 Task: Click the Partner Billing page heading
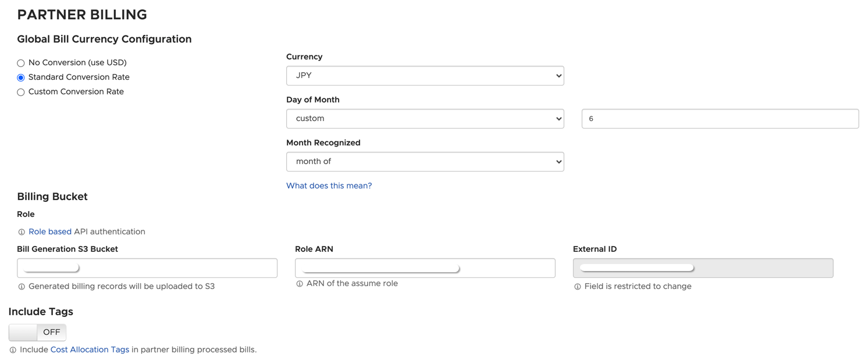82,15
